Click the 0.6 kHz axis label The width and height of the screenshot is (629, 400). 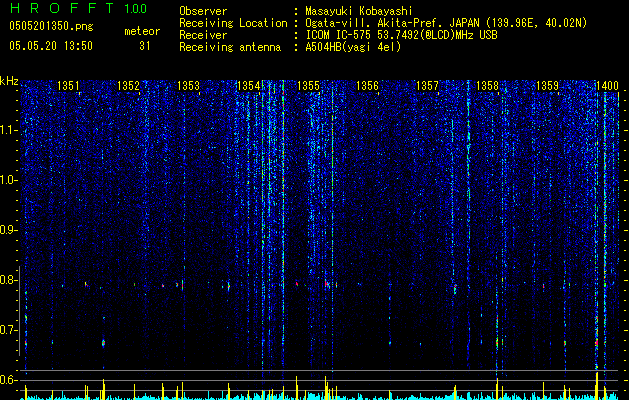pyautogui.click(x=8, y=380)
